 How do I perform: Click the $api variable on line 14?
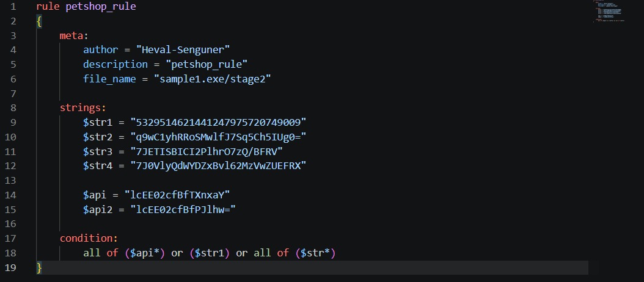[x=95, y=195]
